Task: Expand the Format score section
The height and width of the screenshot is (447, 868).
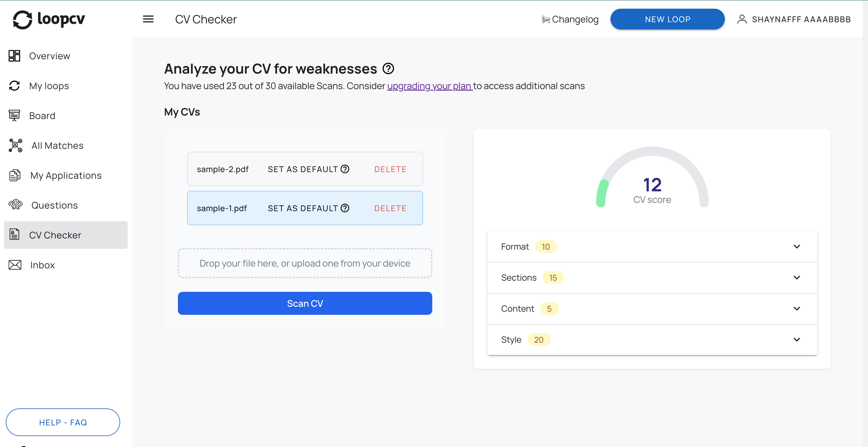Action: point(797,246)
